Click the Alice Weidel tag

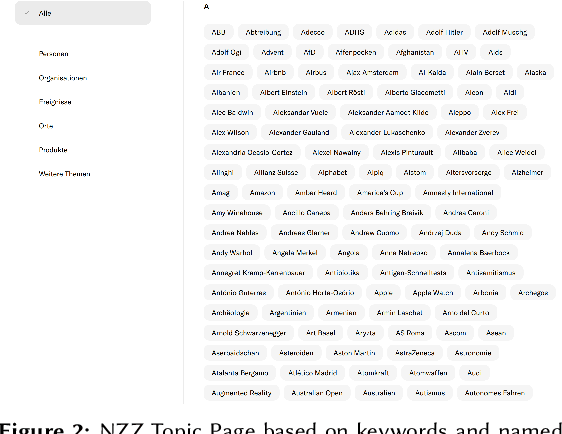517,152
